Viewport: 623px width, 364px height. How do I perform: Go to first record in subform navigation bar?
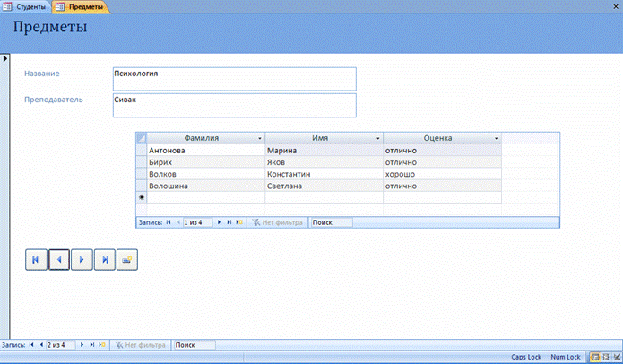tap(169, 222)
